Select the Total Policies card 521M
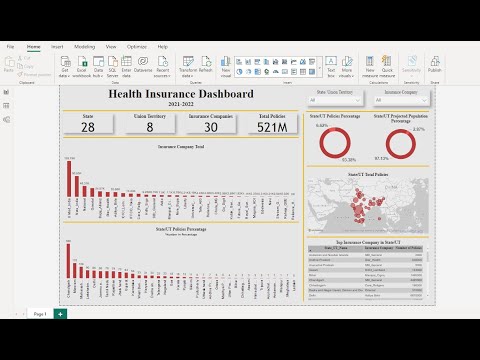Image resolution: width=480 pixels, height=360 pixels. pyautogui.click(x=272, y=123)
